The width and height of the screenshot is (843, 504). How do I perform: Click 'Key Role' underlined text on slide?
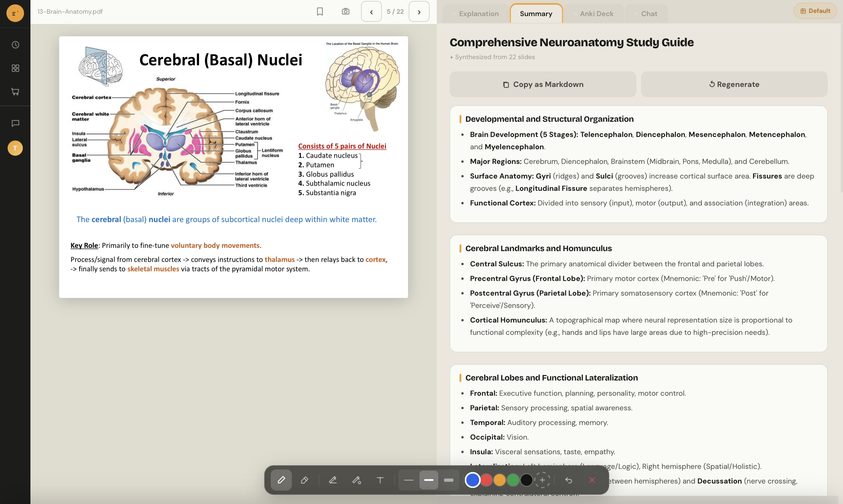pos(84,245)
